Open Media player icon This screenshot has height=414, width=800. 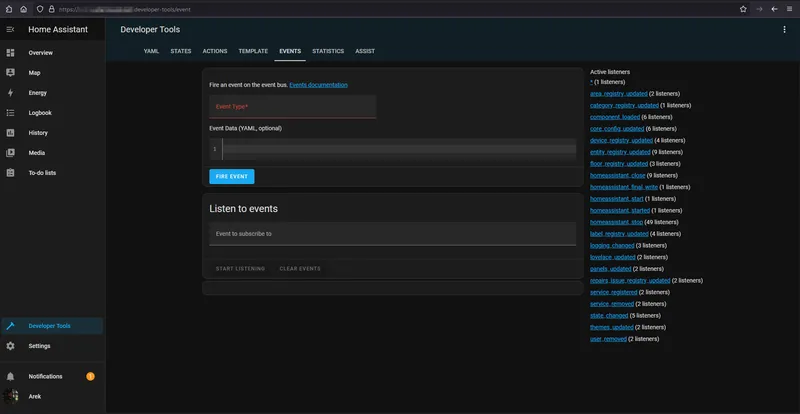[10, 153]
